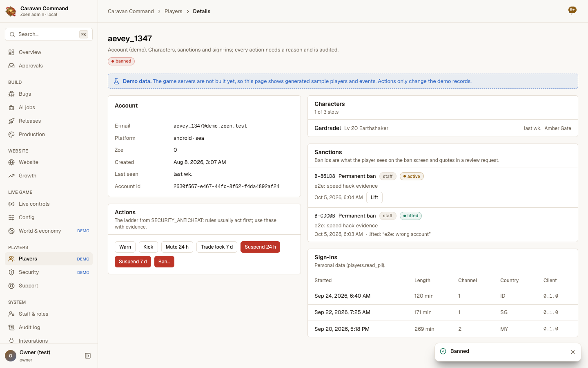
Task: Click the Staff & roles icon
Action: (11, 314)
